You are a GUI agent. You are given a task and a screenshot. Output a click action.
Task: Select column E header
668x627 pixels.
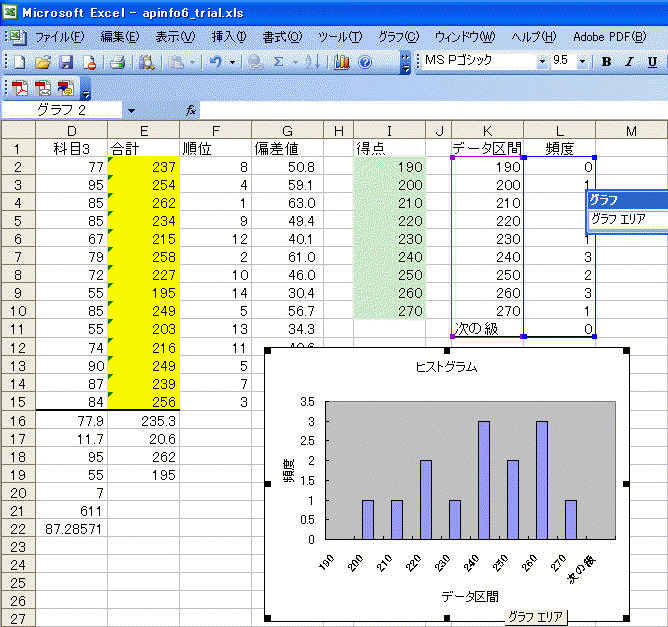click(x=144, y=130)
